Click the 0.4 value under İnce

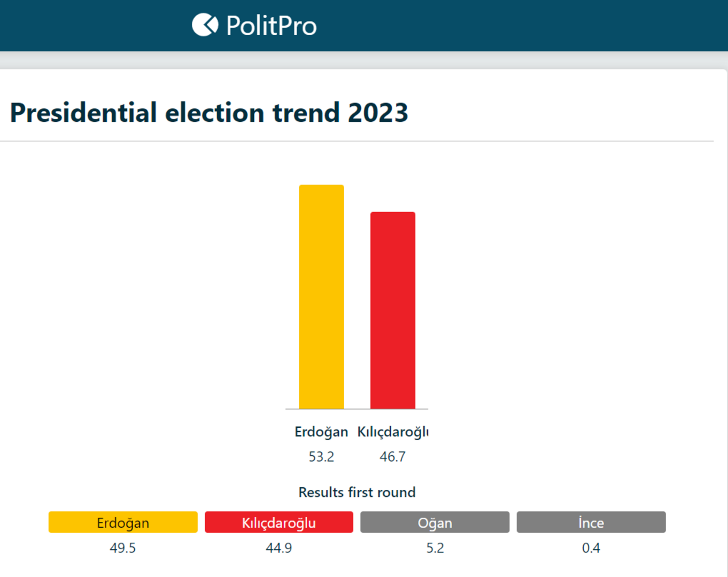[x=591, y=548]
